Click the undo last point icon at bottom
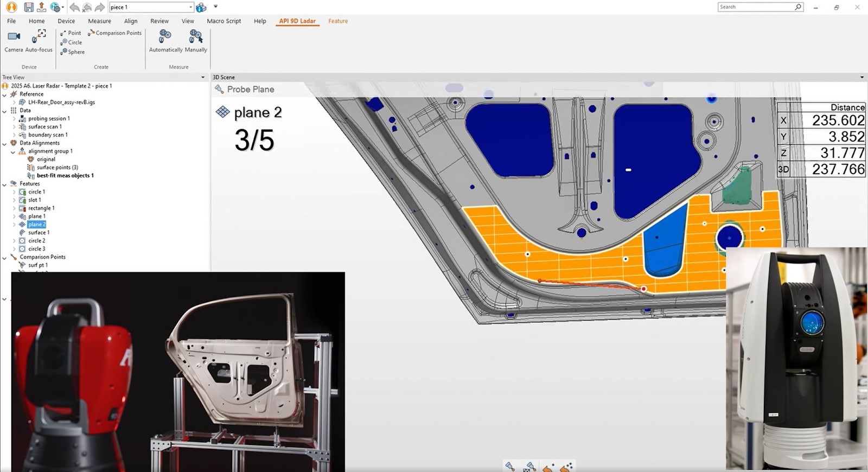868x472 pixels. point(548,467)
